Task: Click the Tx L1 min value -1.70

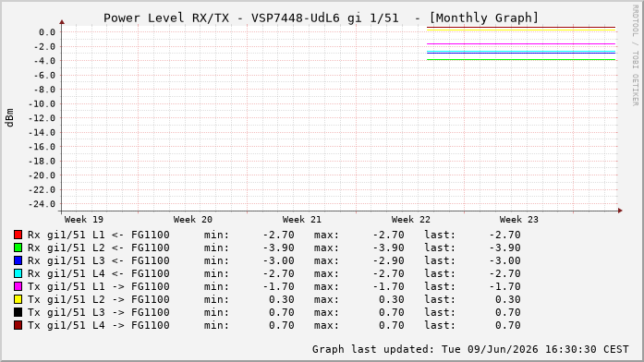Action: tap(278, 286)
